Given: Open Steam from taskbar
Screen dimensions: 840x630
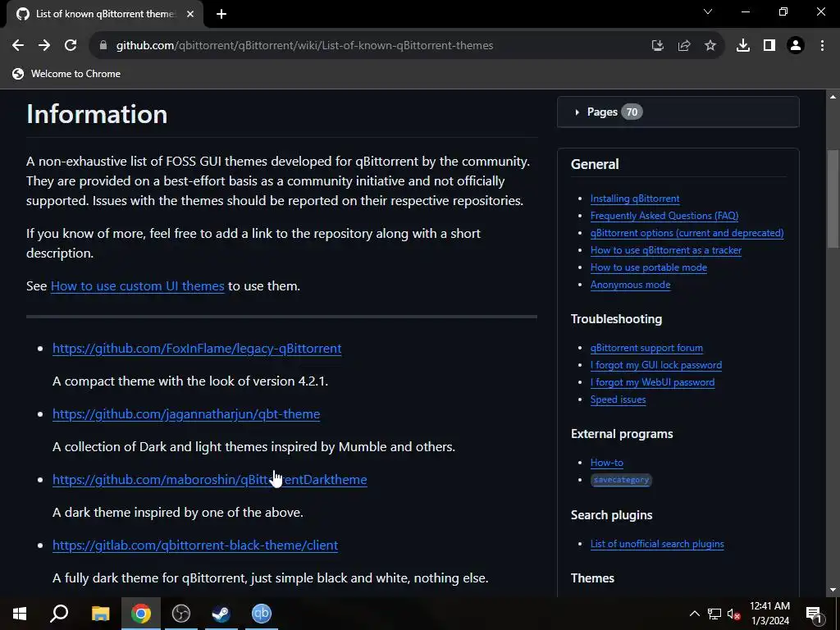Looking at the screenshot, I should [221, 614].
